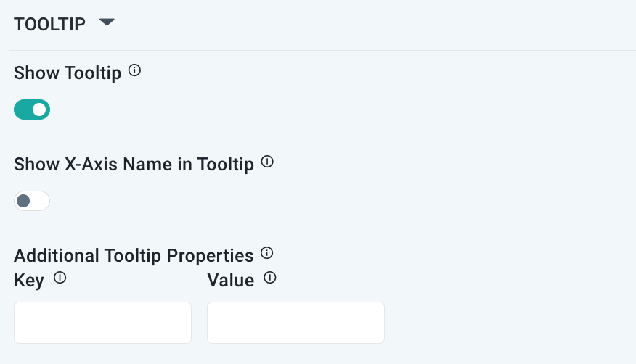636x364 pixels.
Task: Click the white track of the X-Axis switch
Action: pos(41,201)
